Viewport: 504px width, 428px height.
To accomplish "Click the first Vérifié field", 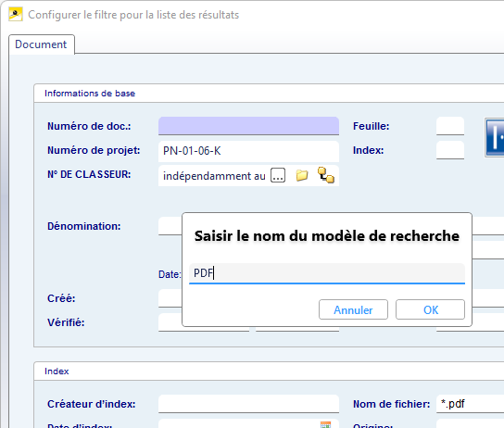I will coord(170,322).
